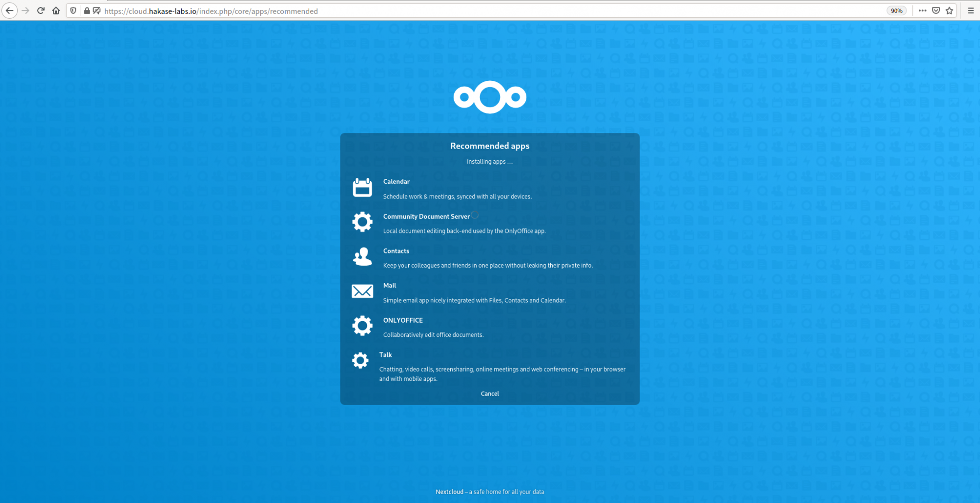Click 'Simple email app' description
Screen dimensions: 980x503
coord(474,300)
